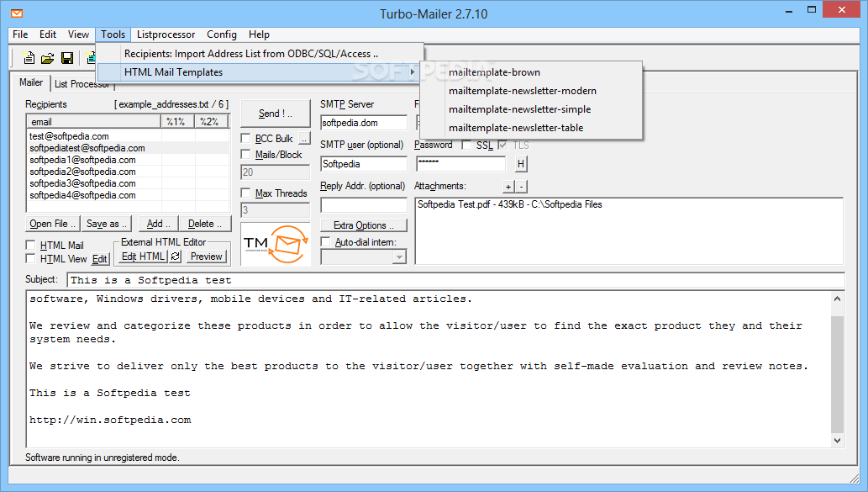Toggle the HTML View checkbox
This screenshot has height=492, width=868.
pyautogui.click(x=30, y=258)
